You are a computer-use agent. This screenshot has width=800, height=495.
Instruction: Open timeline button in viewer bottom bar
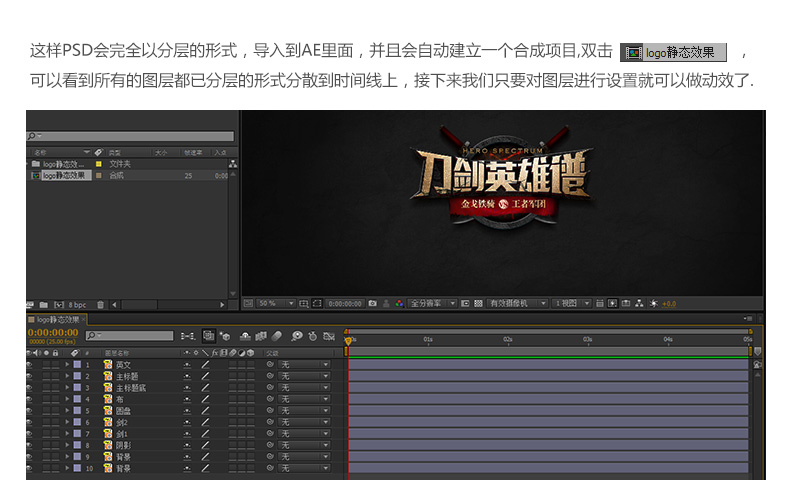(626, 303)
